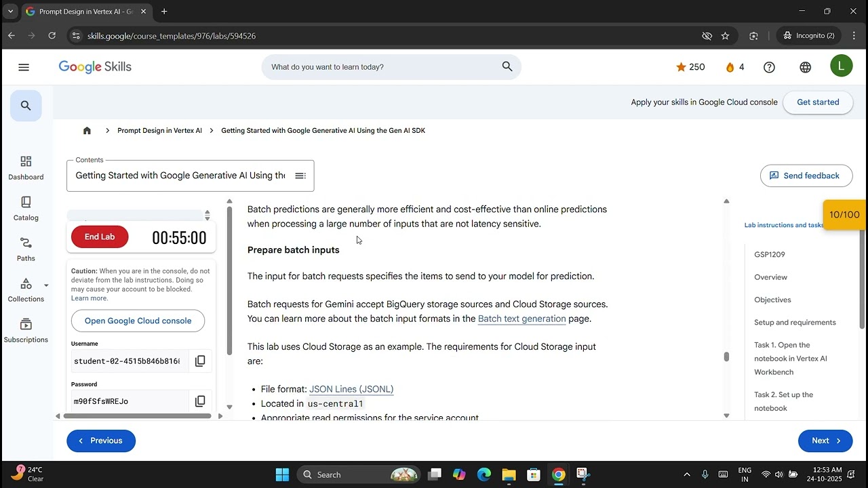Screen dimensions: 868x488
Task: Click the lab timer 00:55:00
Action: pos(179,238)
